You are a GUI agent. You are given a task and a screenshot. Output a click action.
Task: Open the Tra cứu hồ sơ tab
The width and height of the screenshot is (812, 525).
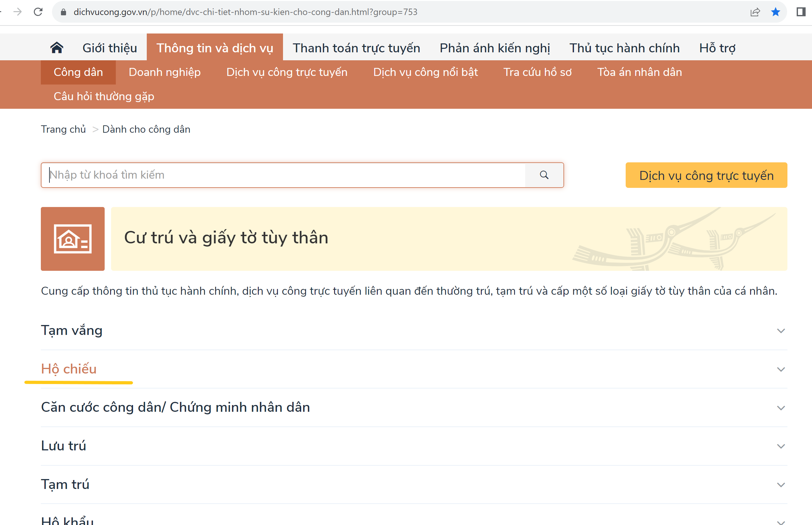click(x=537, y=72)
